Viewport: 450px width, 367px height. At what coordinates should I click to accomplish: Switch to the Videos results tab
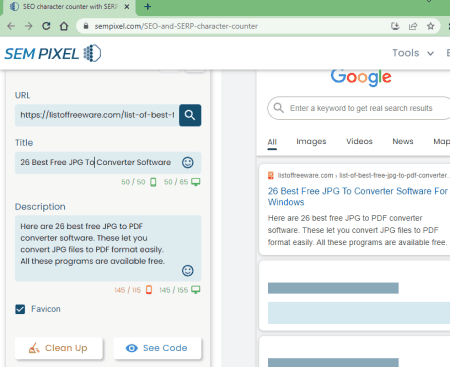pos(359,141)
